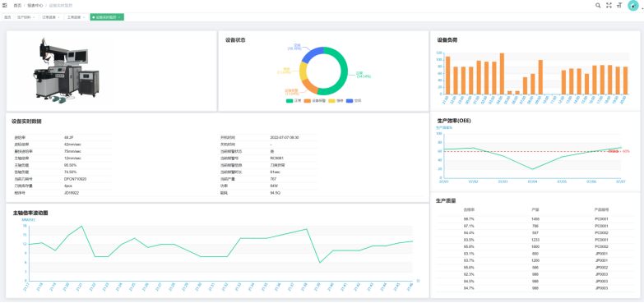Click the tallest orange bar in 设备负荷

(502, 74)
